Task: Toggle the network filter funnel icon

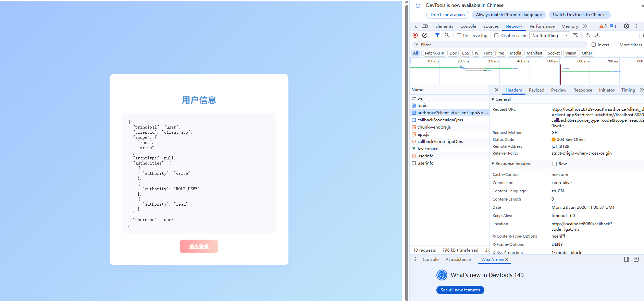Action: point(437,35)
